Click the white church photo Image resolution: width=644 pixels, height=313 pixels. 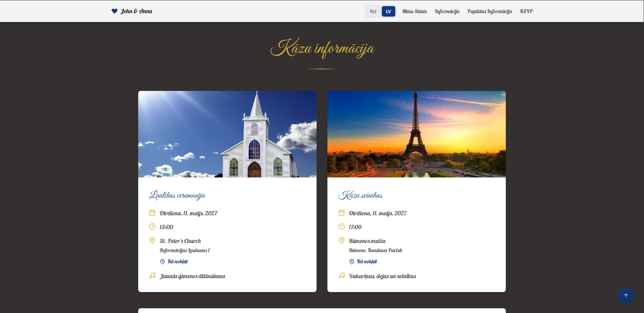pyautogui.click(x=227, y=134)
